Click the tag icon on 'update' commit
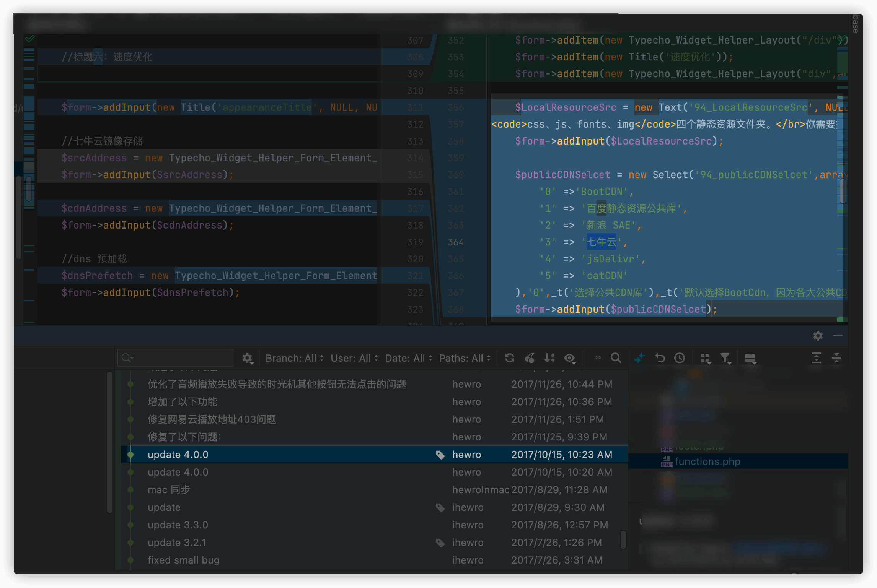 [x=440, y=508]
